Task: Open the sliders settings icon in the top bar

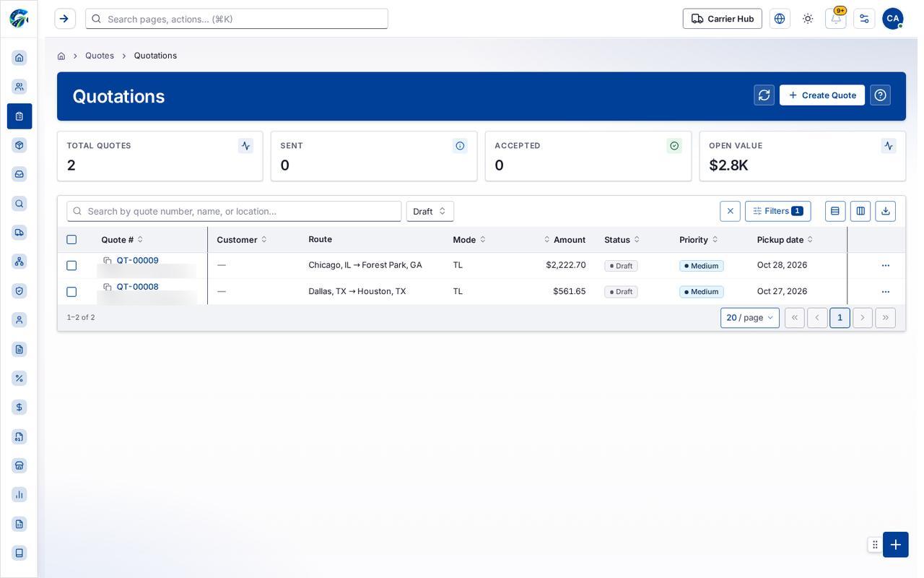Action: tap(864, 19)
